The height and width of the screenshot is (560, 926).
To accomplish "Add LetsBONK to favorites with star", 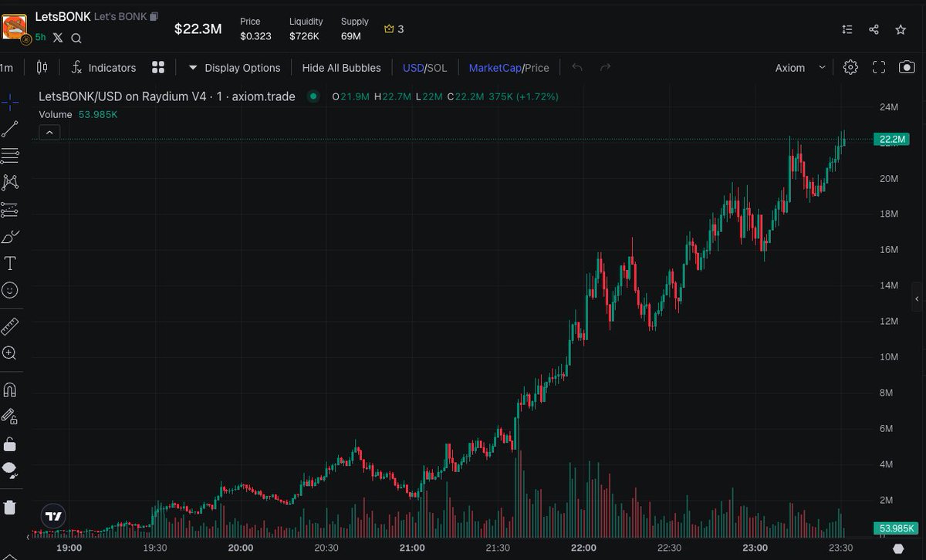I will coord(901,29).
